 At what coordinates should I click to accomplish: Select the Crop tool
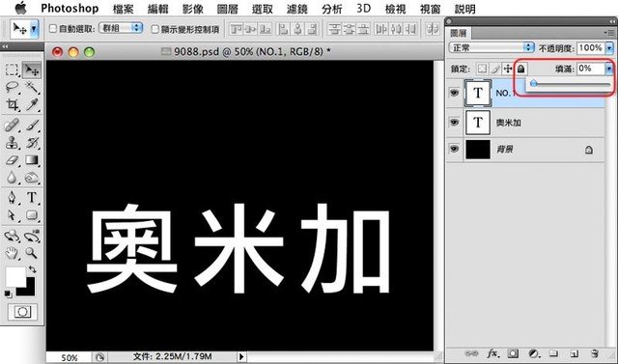[12, 104]
